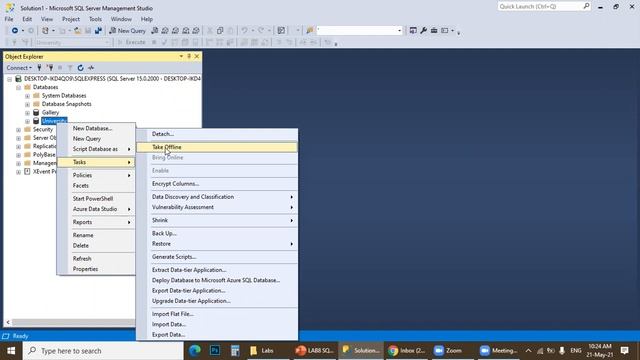Open the Edit menu

click(27, 19)
